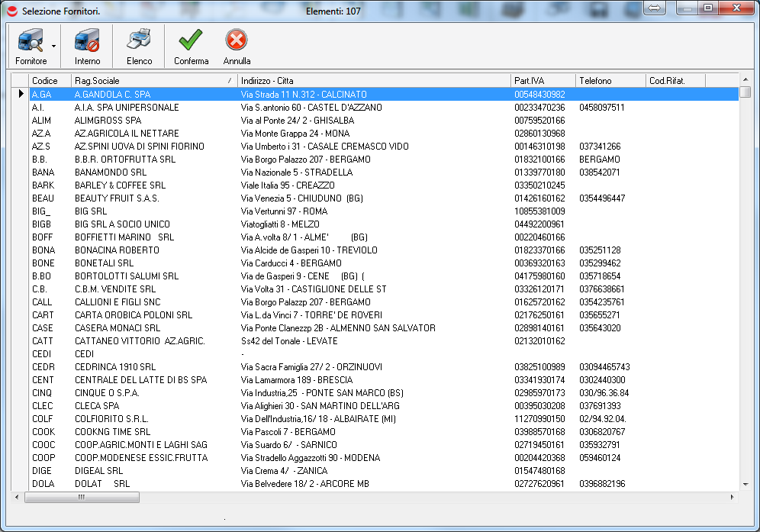Click the Part.IVA column header
The image size is (760, 532).
(542, 80)
